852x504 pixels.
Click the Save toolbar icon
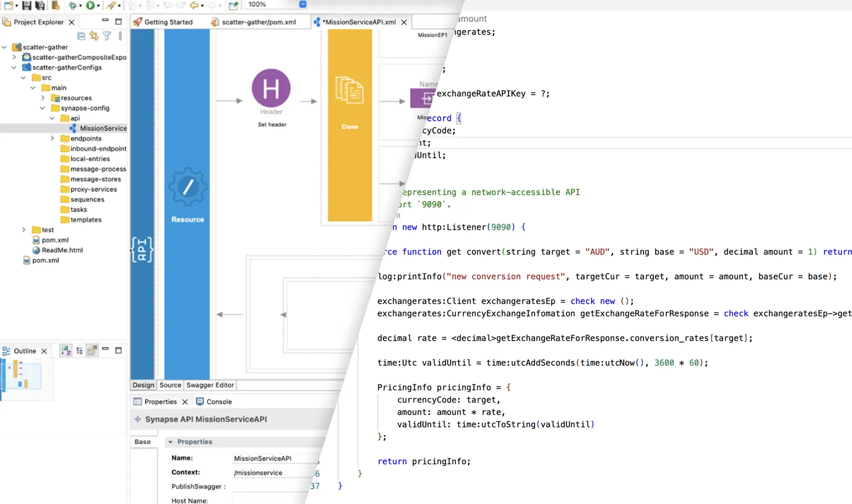[x=26, y=5]
